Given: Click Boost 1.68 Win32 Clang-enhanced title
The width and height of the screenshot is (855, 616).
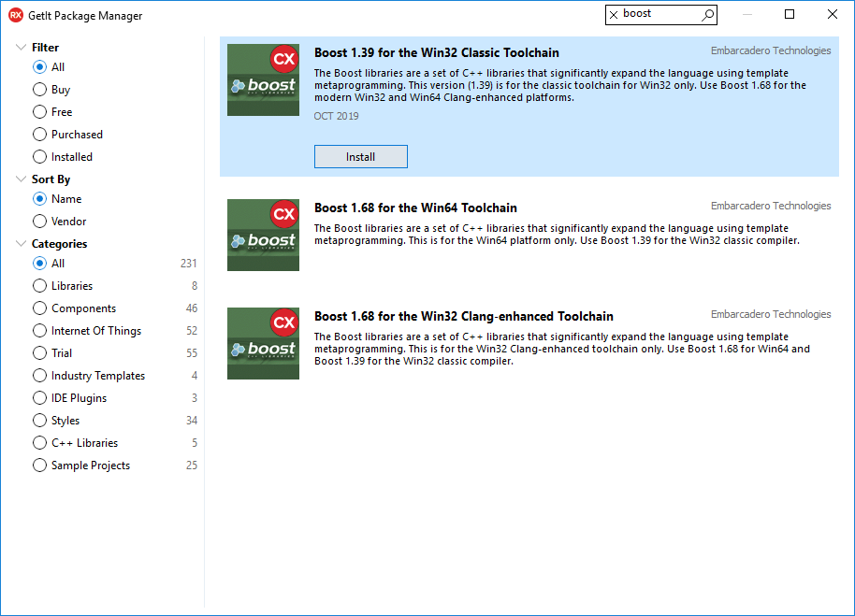Looking at the screenshot, I should [x=463, y=317].
